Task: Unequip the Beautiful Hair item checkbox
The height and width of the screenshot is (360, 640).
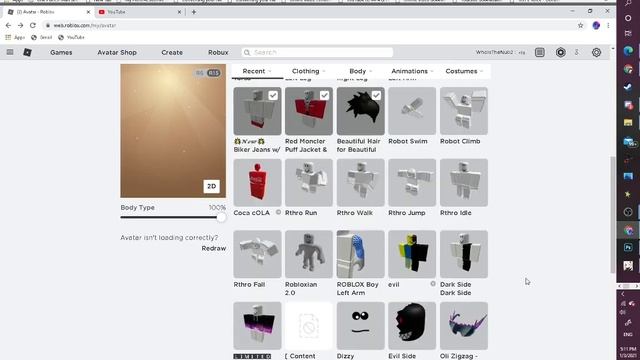Action: [376, 95]
